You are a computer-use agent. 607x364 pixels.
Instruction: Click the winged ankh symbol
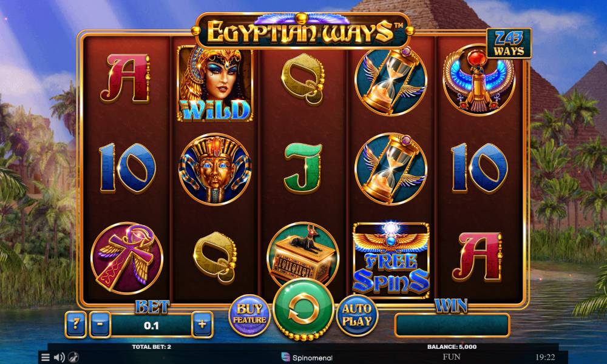tap(127, 258)
